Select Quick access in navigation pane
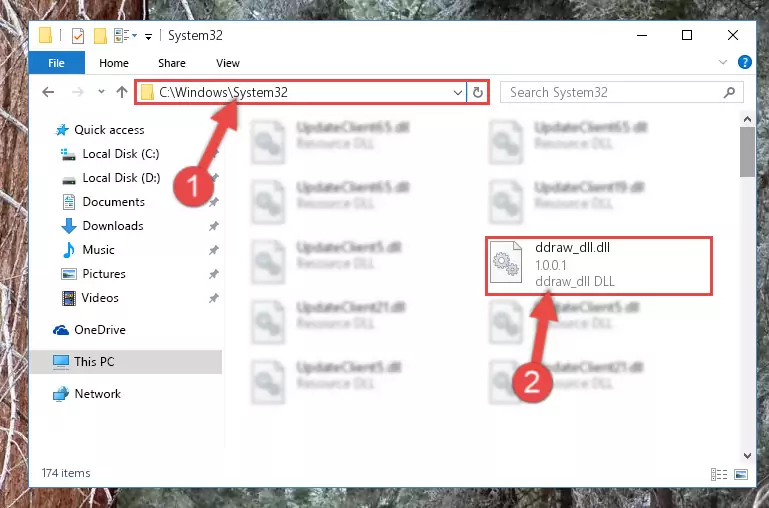The width and height of the screenshot is (769, 508). click(100, 130)
